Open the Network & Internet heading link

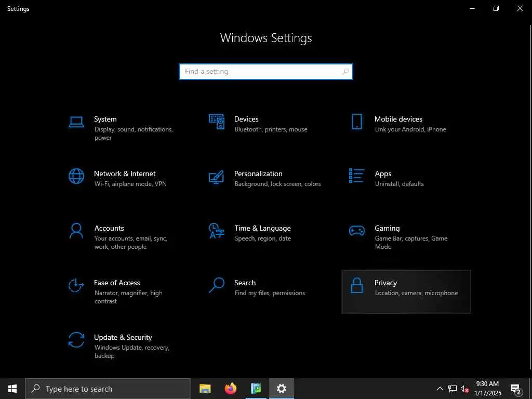click(125, 174)
